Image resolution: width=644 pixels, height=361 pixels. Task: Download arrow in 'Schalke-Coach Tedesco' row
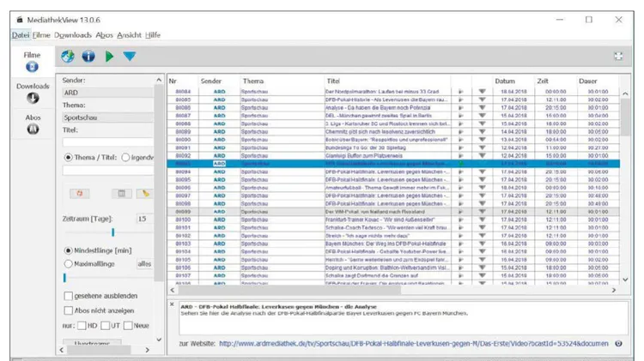483,228
